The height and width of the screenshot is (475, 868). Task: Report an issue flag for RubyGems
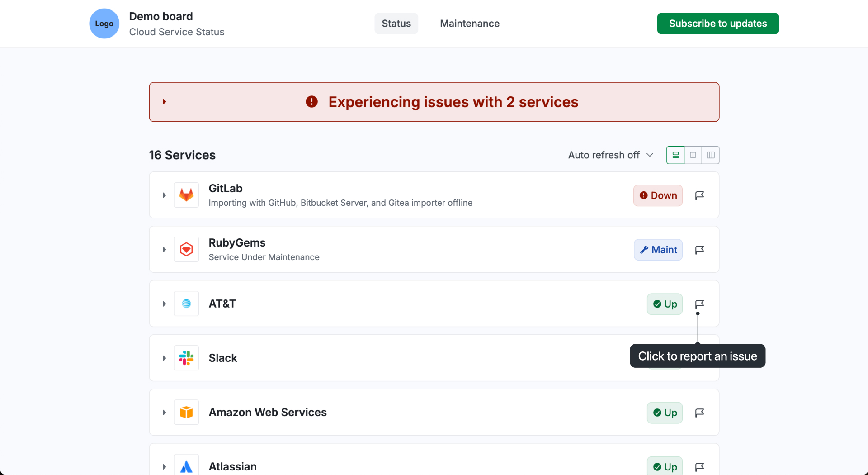(699, 250)
